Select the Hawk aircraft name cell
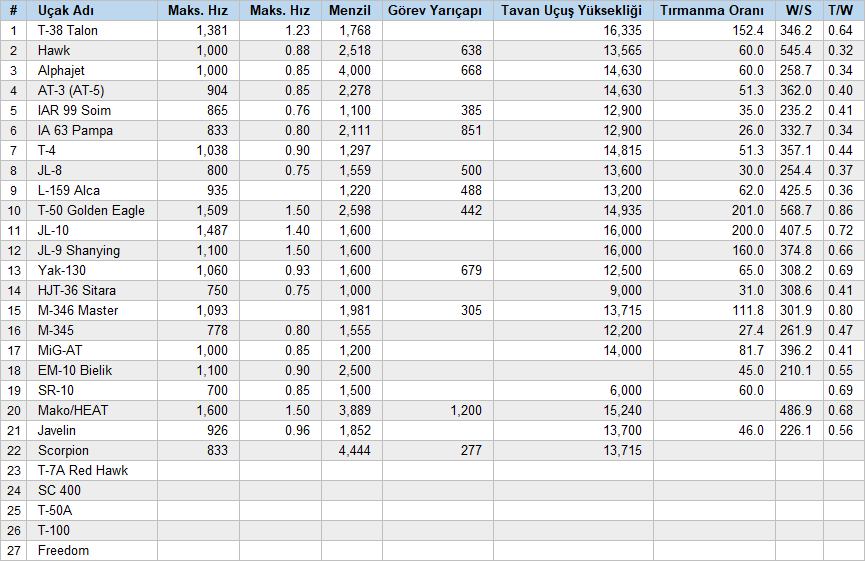 point(92,50)
